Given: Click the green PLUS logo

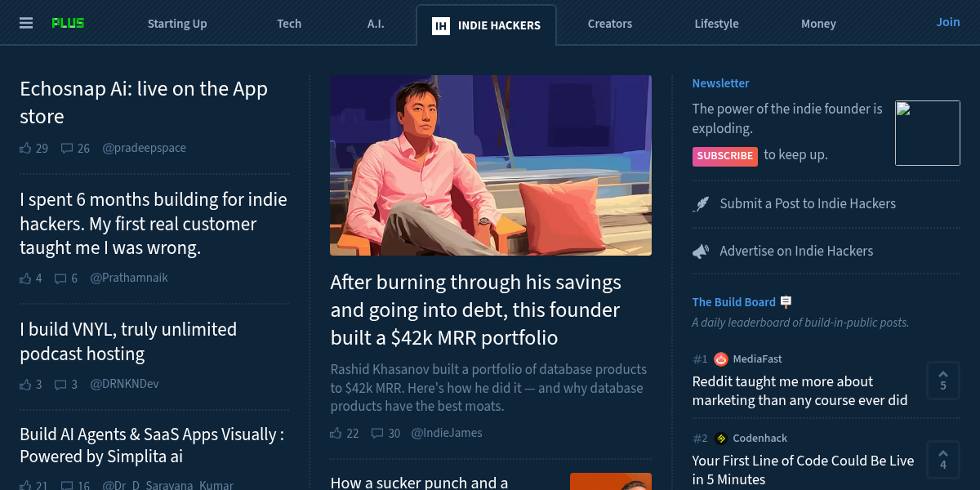Looking at the screenshot, I should click(69, 23).
